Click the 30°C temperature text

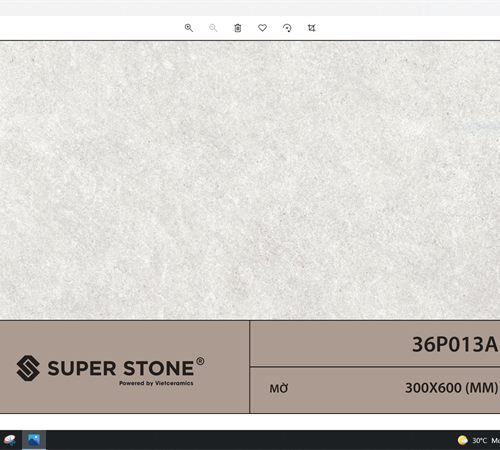click(x=479, y=441)
